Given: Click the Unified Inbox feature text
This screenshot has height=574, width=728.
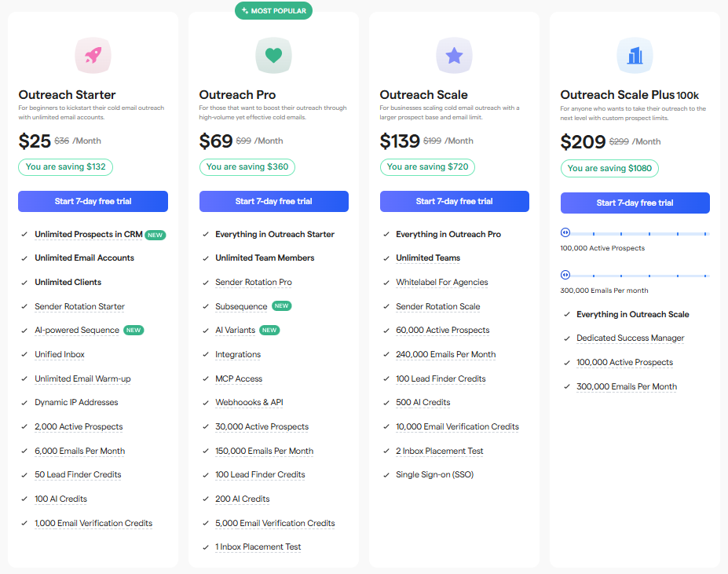Looking at the screenshot, I should (x=60, y=354).
